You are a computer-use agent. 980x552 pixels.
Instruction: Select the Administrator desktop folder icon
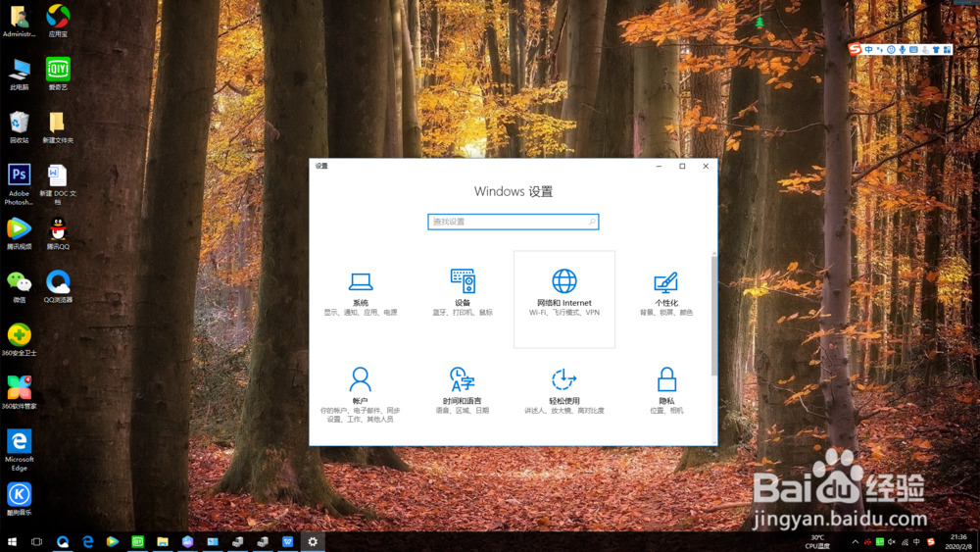click(x=20, y=21)
